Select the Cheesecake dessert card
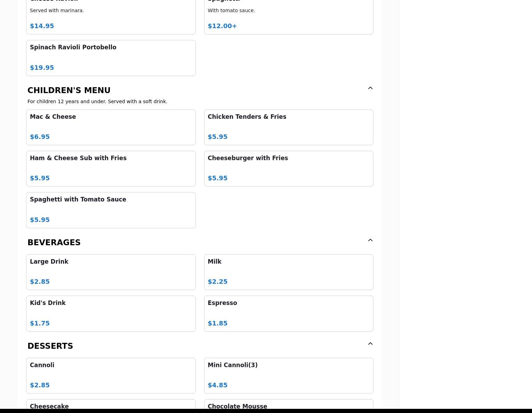The image size is (532, 413). 111,404
